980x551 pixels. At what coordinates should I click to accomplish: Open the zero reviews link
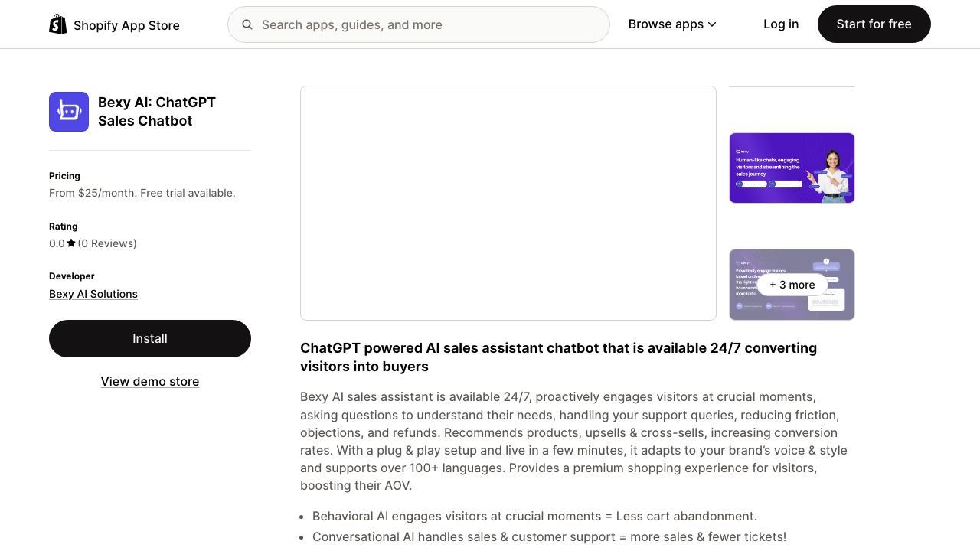coord(107,243)
